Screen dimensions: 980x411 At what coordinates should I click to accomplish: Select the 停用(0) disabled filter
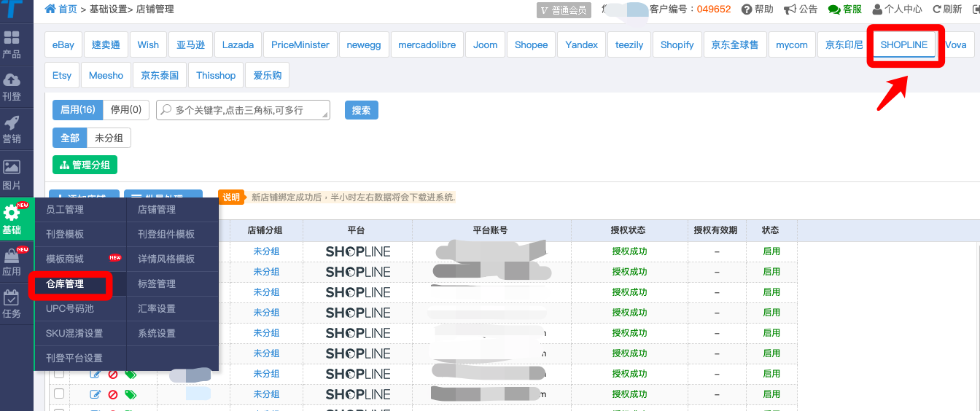pyautogui.click(x=126, y=110)
